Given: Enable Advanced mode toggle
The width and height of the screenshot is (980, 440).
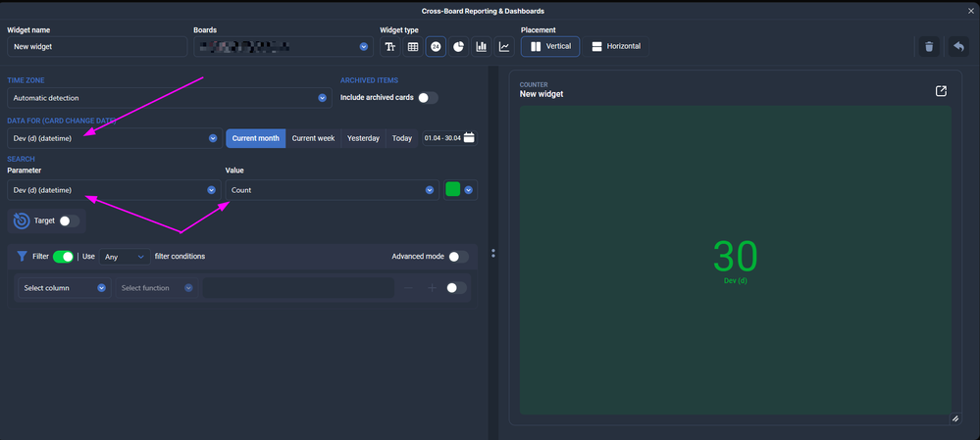Looking at the screenshot, I should tap(458, 257).
